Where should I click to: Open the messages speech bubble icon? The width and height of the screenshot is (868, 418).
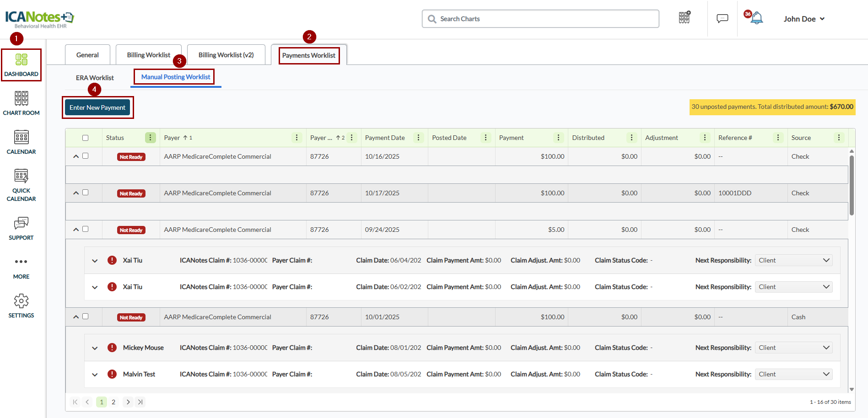722,19
